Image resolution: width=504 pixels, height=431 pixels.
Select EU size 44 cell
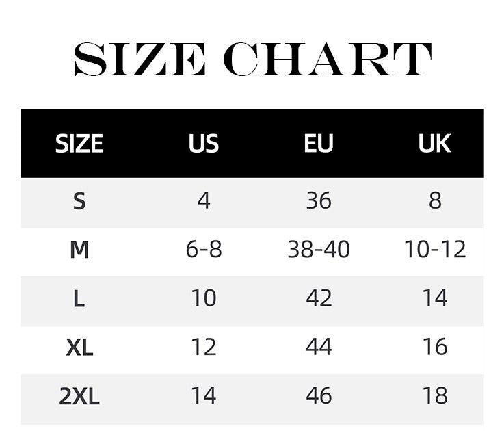pos(319,348)
